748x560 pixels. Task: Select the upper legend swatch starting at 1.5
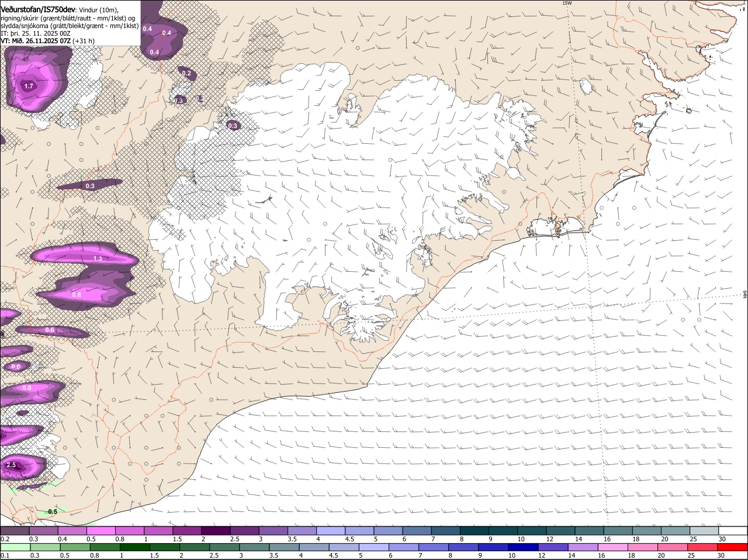[187, 530]
